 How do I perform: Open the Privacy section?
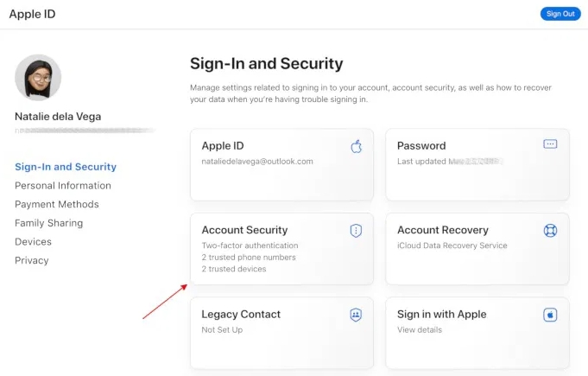(x=32, y=260)
